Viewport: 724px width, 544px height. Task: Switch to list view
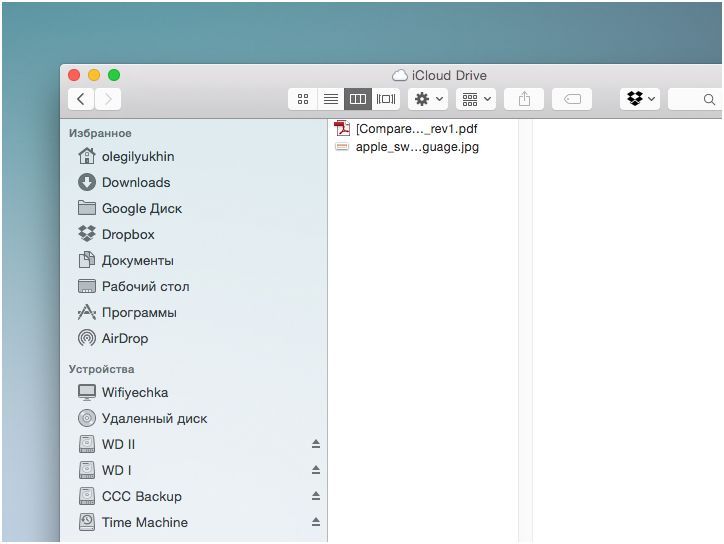coord(331,99)
